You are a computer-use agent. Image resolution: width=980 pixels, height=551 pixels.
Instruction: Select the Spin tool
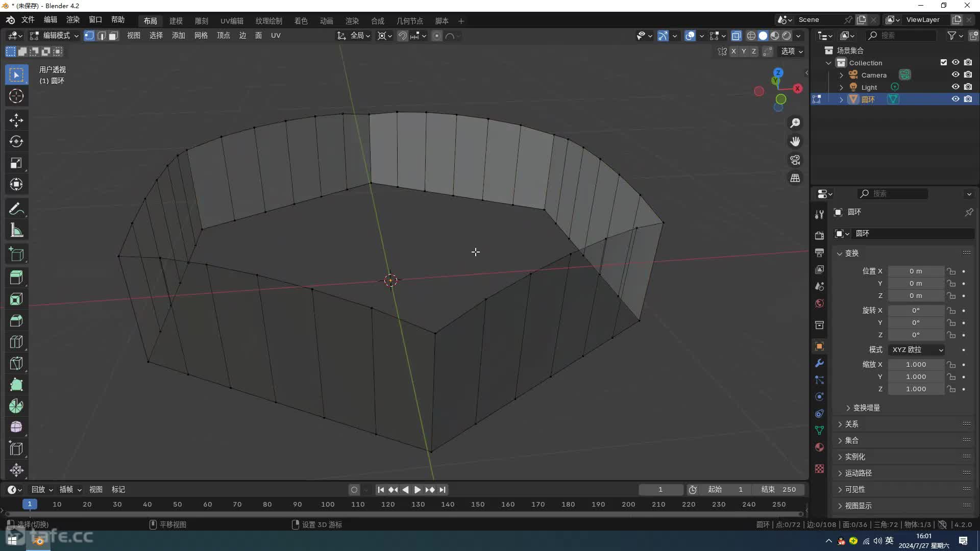click(x=16, y=406)
